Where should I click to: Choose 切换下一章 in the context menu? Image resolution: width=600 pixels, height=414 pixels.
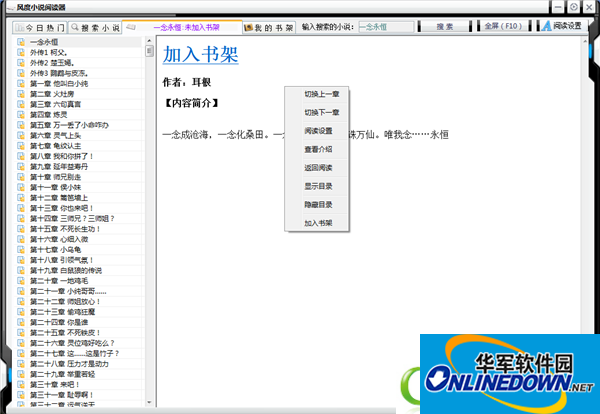tap(317, 112)
